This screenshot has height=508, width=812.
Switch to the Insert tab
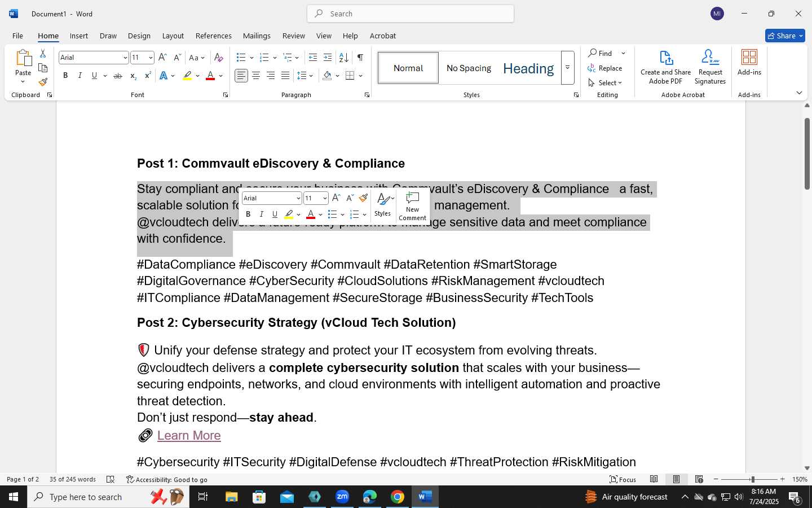(79, 36)
